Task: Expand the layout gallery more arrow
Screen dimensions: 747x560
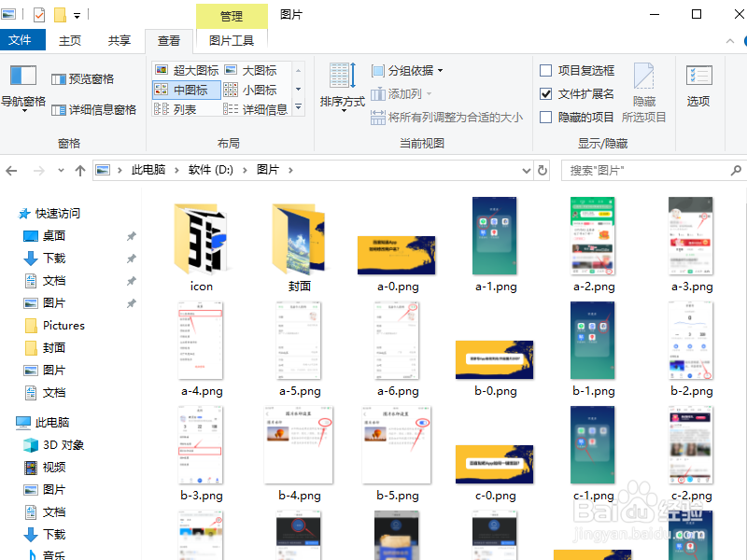Action: [298, 107]
